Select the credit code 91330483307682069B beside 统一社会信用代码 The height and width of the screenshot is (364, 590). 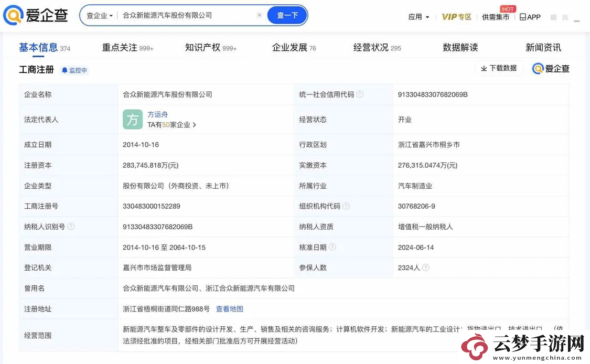tap(433, 94)
